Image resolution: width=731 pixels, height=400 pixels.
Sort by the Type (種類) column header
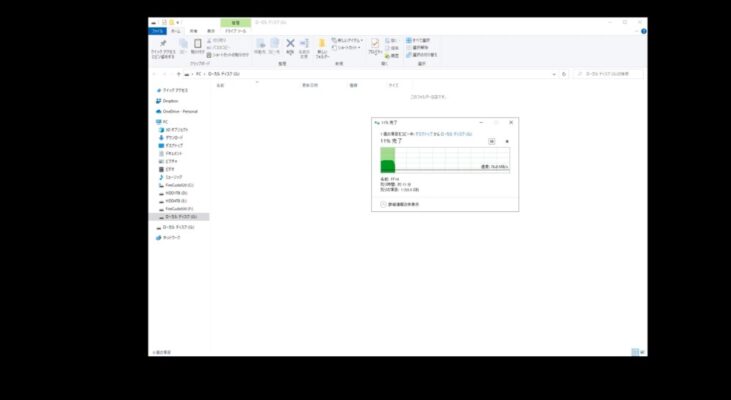point(353,85)
